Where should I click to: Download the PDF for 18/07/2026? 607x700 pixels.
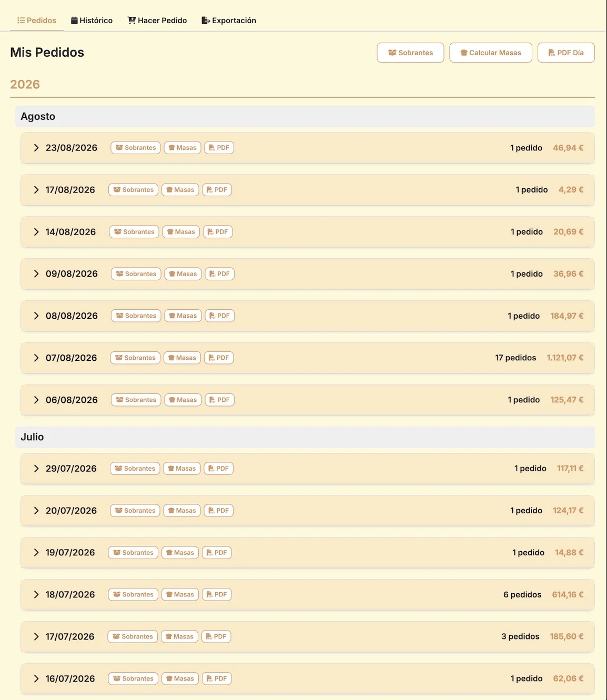[x=217, y=595]
